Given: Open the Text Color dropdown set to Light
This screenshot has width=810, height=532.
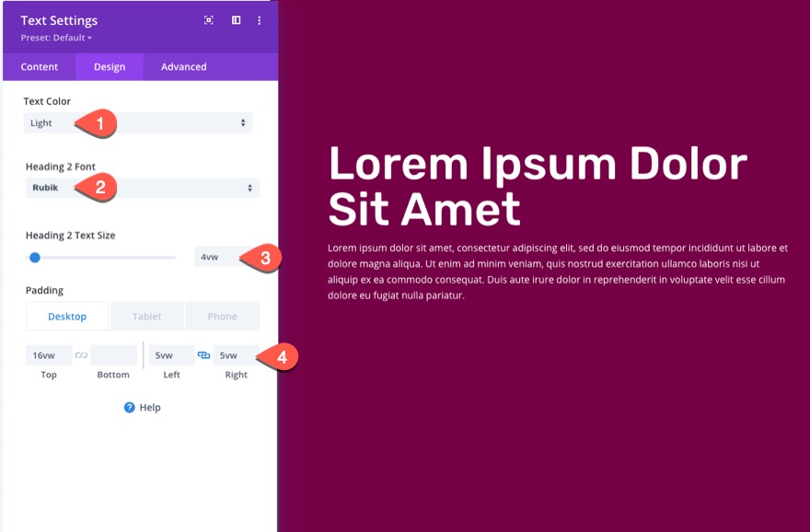Looking at the screenshot, I should [x=138, y=123].
